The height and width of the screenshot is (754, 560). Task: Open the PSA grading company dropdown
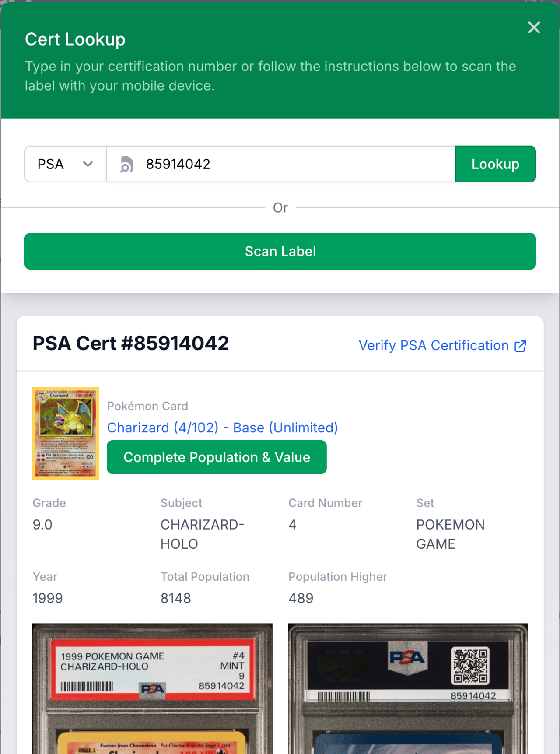point(66,164)
